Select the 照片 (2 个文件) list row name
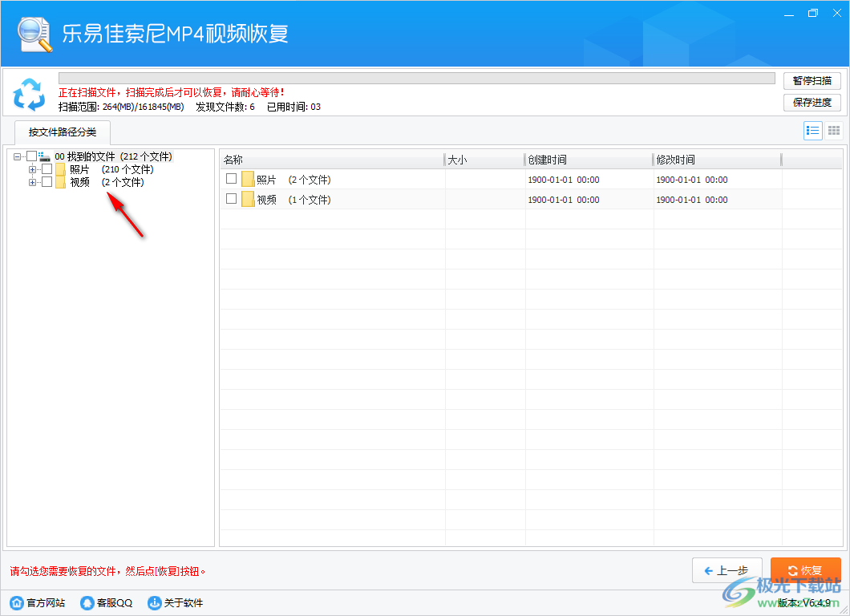 pyautogui.click(x=293, y=180)
